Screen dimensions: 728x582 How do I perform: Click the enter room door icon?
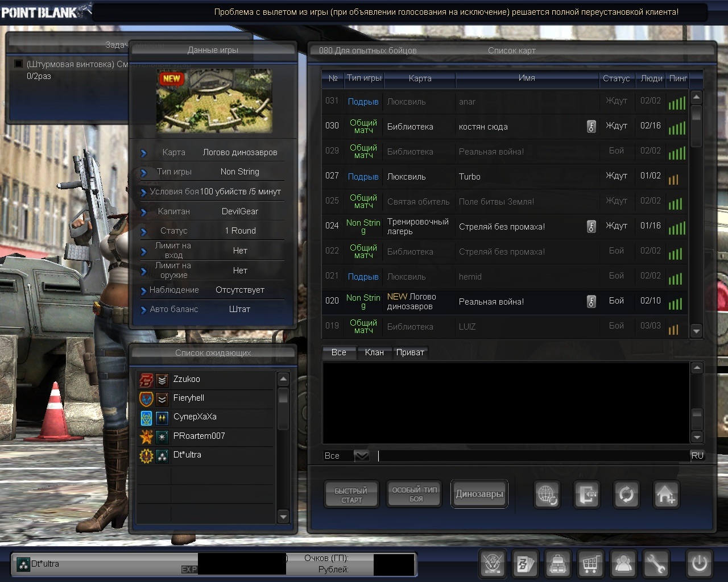(x=586, y=495)
